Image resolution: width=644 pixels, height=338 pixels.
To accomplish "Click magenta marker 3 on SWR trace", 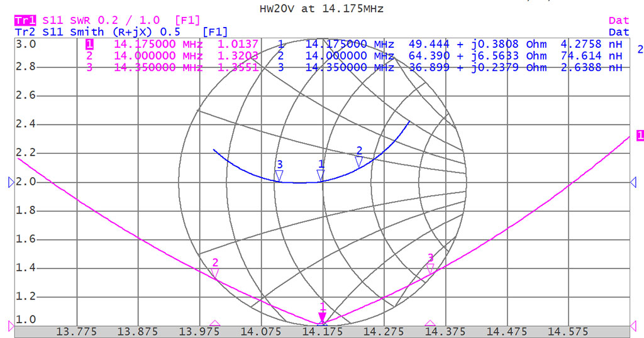I will click(430, 268).
